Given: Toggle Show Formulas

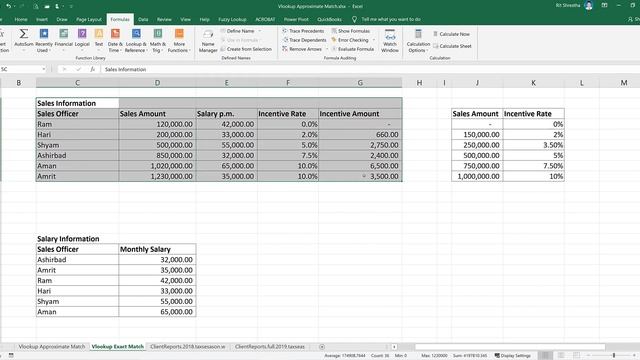Looking at the screenshot, I should pos(350,31).
